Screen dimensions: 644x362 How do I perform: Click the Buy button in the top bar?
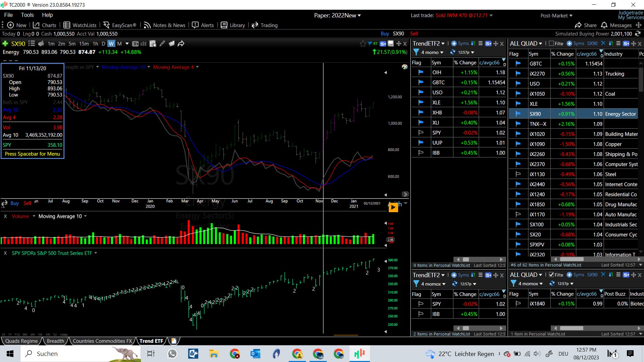[385, 34]
